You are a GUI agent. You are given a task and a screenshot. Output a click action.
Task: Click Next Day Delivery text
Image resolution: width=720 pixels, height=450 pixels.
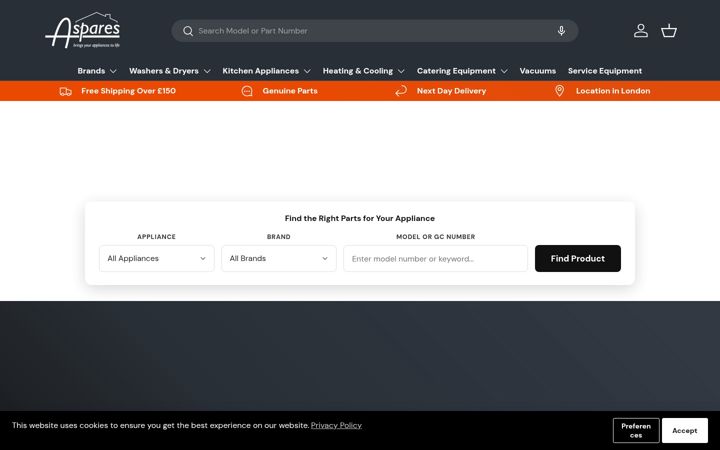pyautogui.click(x=451, y=91)
